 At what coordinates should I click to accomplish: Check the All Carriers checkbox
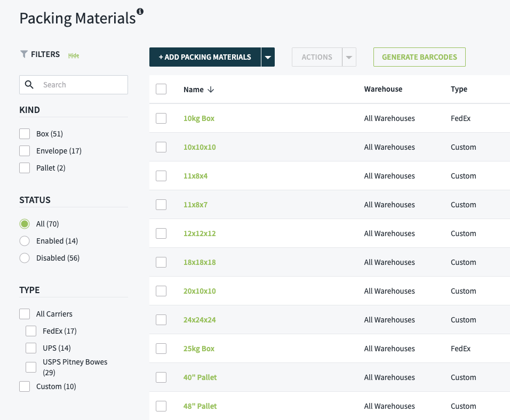coord(24,313)
